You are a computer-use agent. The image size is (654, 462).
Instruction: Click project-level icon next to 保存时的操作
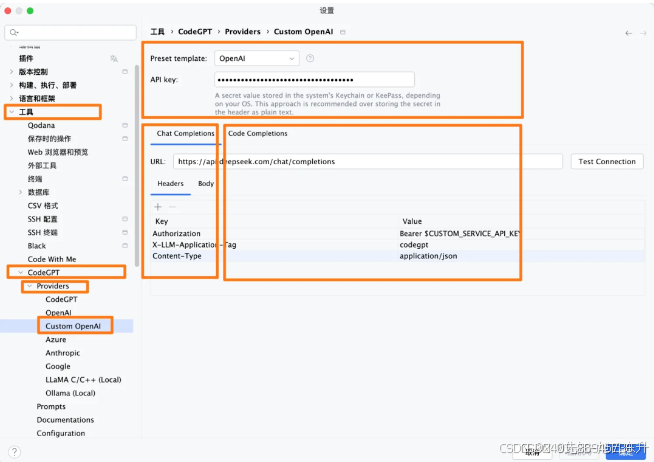[x=125, y=138]
